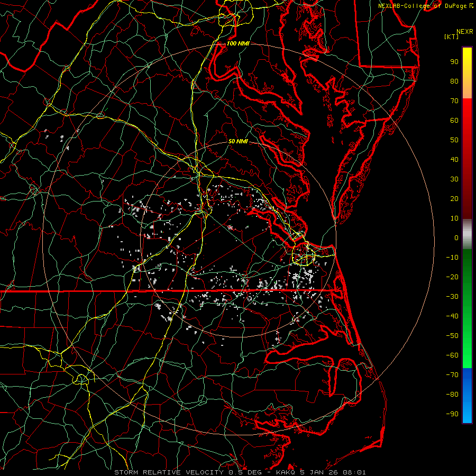
Task: Click the -90 scale value
Action: tap(452, 414)
